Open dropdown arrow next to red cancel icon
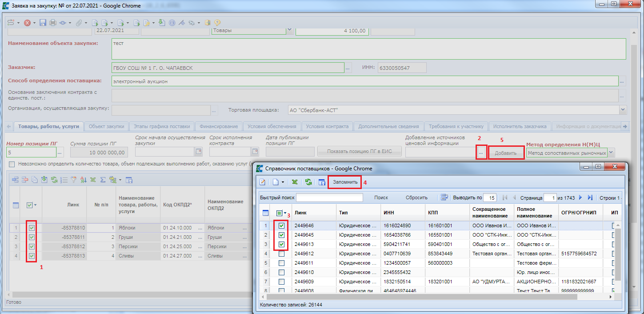Image resolution: width=644 pixels, height=314 pixels. [35, 23]
